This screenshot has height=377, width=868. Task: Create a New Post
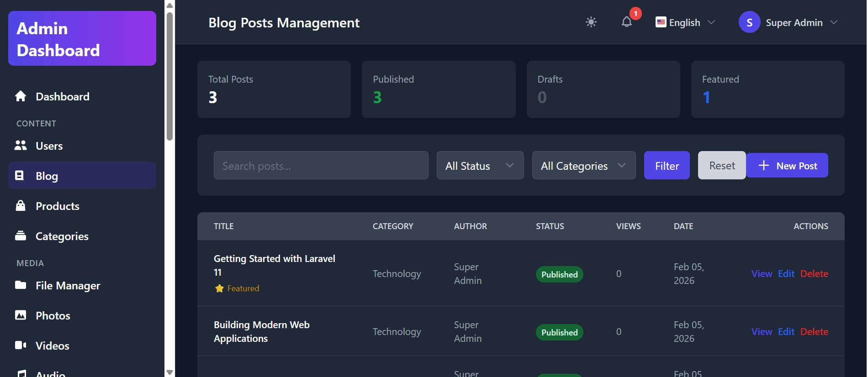(787, 166)
